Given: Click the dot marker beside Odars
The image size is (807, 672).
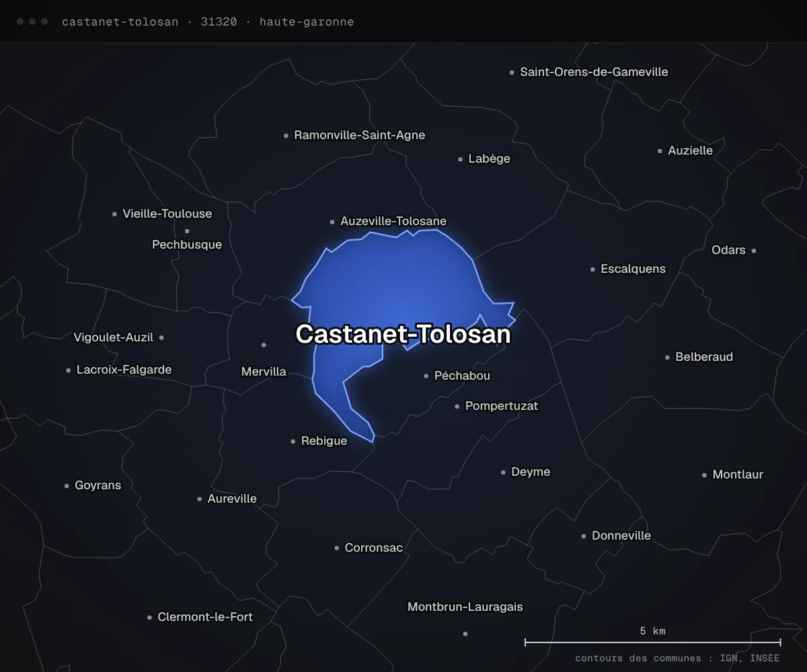Looking at the screenshot, I should click(753, 251).
